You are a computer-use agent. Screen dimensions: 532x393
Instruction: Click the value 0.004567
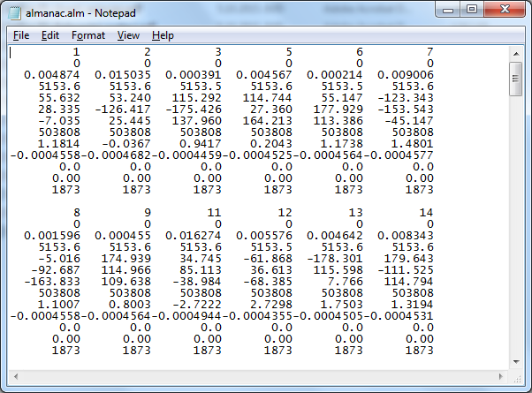[264, 75]
